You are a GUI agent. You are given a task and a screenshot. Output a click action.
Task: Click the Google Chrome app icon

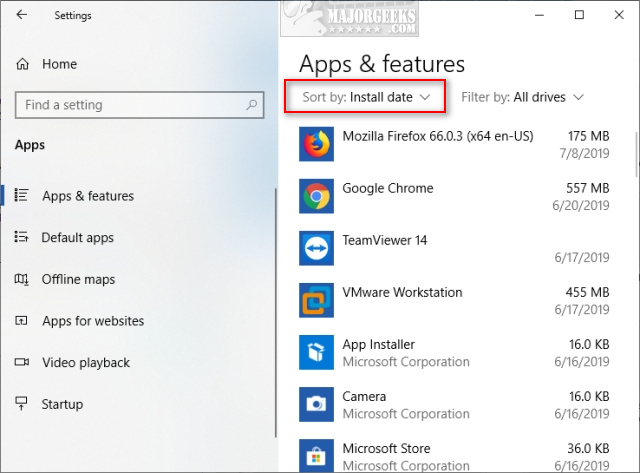(x=316, y=196)
